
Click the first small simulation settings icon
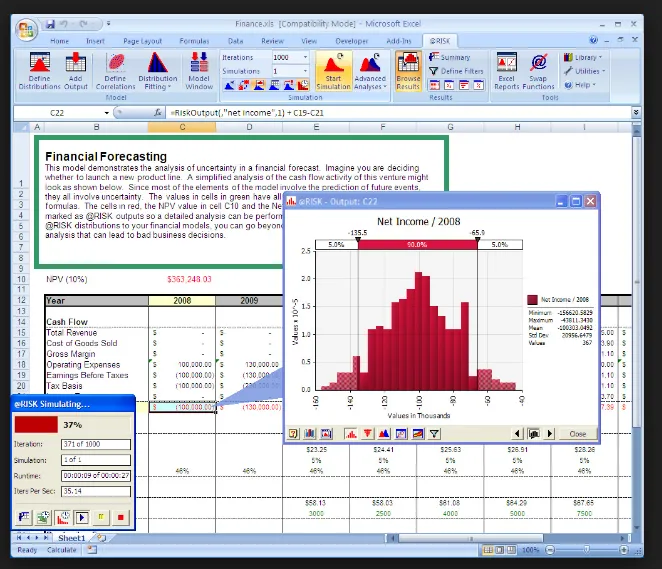click(x=229, y=86)
